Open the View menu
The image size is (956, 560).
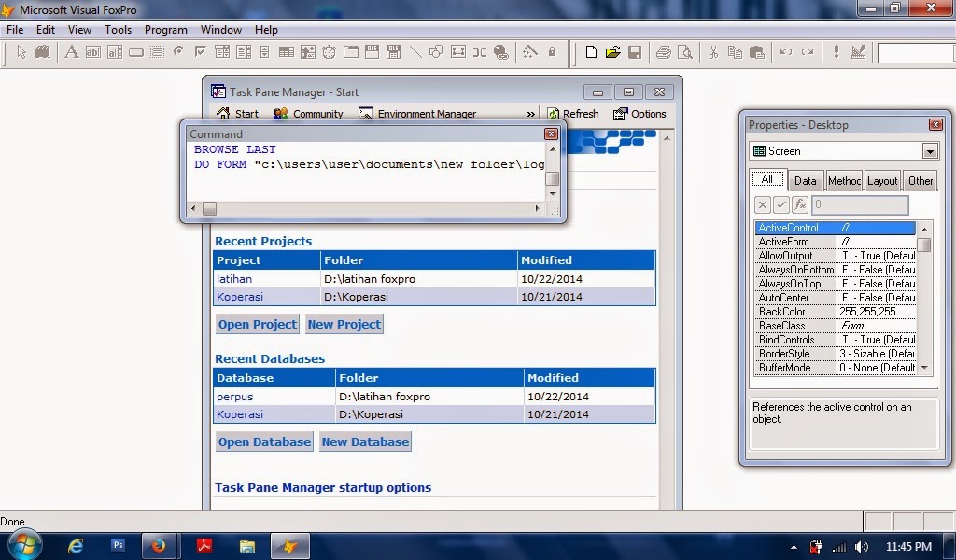pyautogui.click(x=79, y=30)
